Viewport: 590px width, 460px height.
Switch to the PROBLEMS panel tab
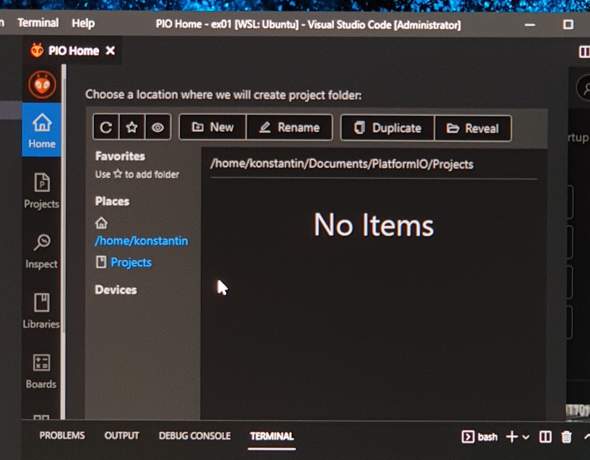tap(62, 436)
